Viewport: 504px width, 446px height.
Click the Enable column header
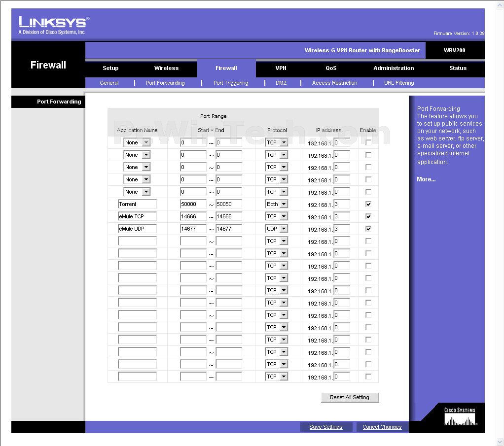tap(368, 130)
